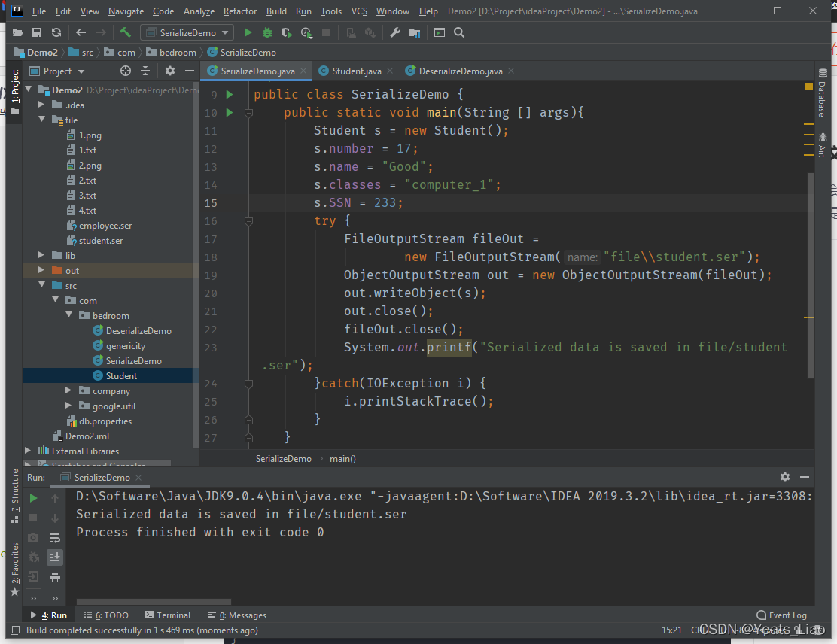837x644 pixels.
Task: Print run console output with printer icon
Action: tap(55, 577)
